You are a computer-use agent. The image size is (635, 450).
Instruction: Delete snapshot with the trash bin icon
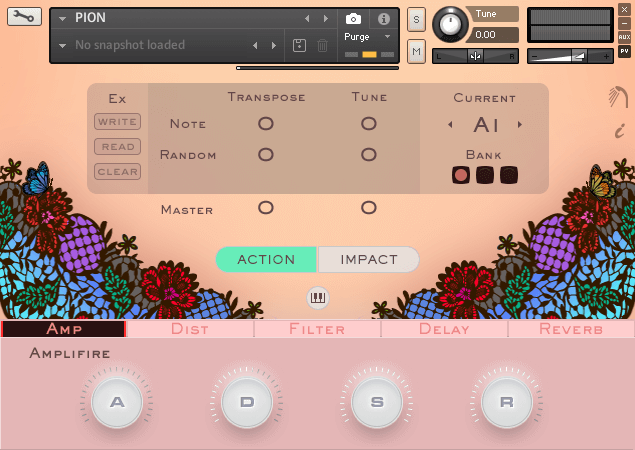coord(322,45)
